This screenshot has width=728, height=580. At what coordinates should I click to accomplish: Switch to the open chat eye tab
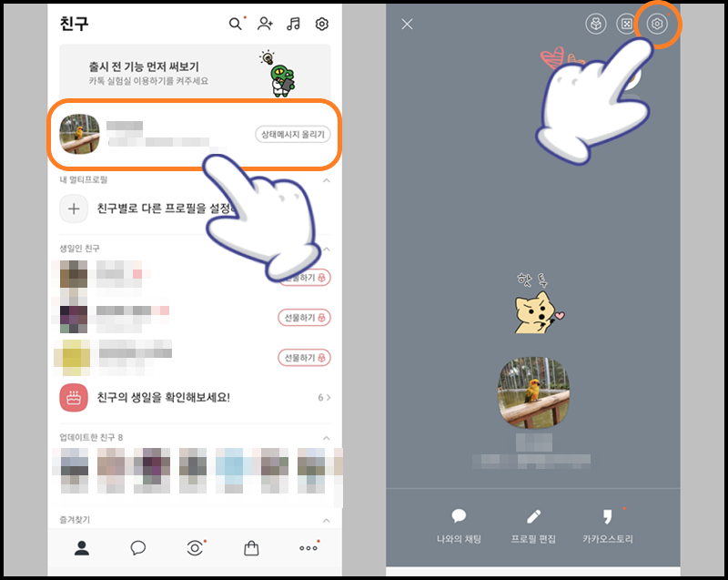point(195,548)
